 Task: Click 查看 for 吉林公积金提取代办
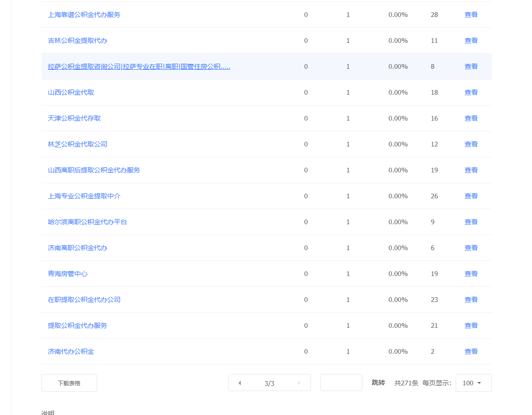coord(471,41)
